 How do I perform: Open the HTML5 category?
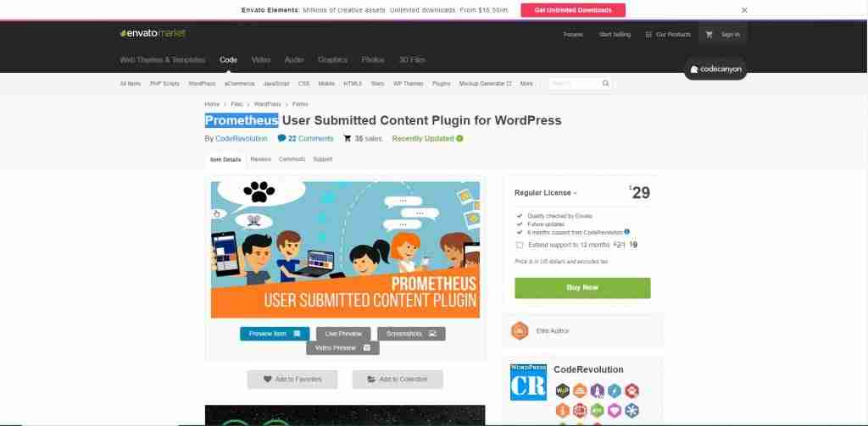[353, 84]
